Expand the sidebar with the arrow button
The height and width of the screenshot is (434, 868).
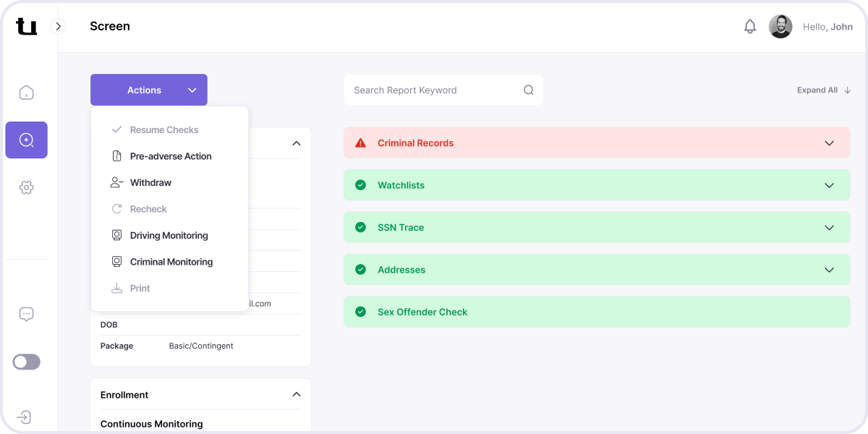click(x=59, y=27)
